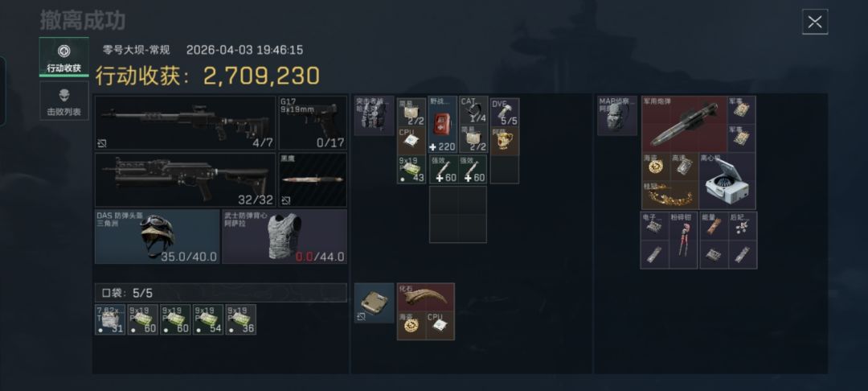Select the G17 9x19mm pistol slot
The width and height of the screenshot is (868, 391).
click(313, 123)
